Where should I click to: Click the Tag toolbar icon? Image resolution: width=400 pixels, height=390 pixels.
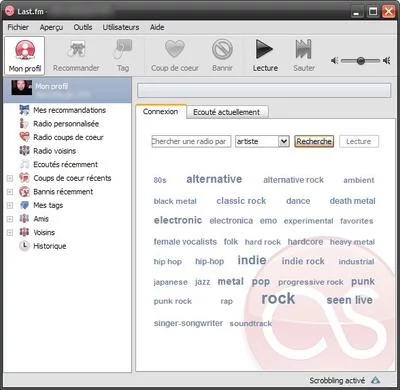pos(122,49)
